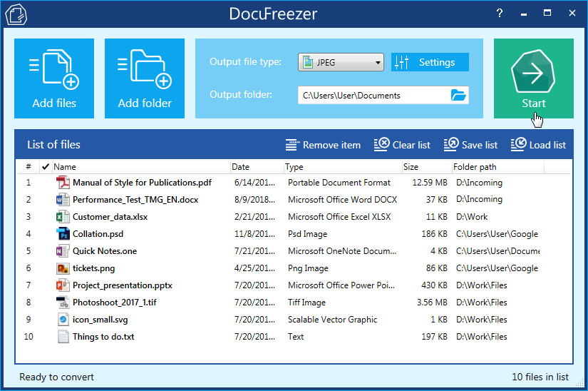
Task: Click the Add files button
Action: point(54,78)
